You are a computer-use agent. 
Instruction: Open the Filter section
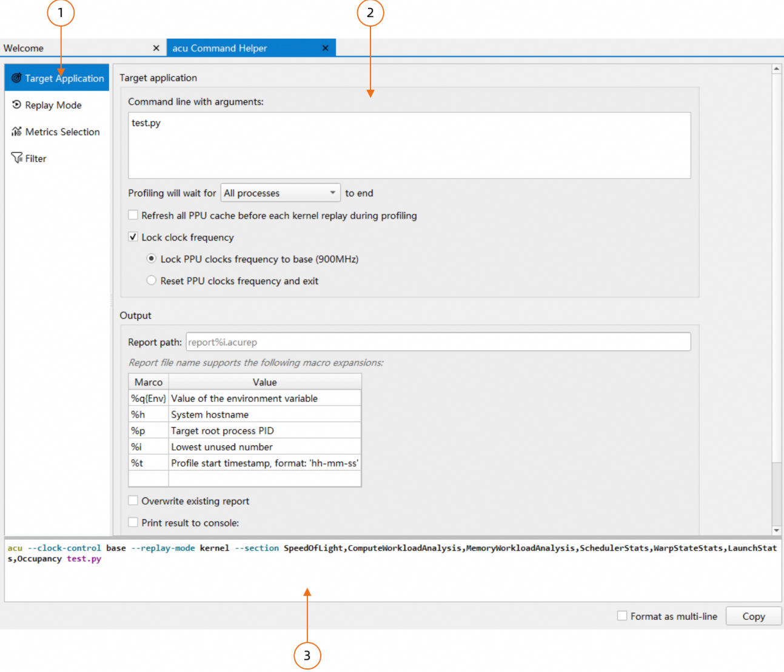tap(57, 158)
